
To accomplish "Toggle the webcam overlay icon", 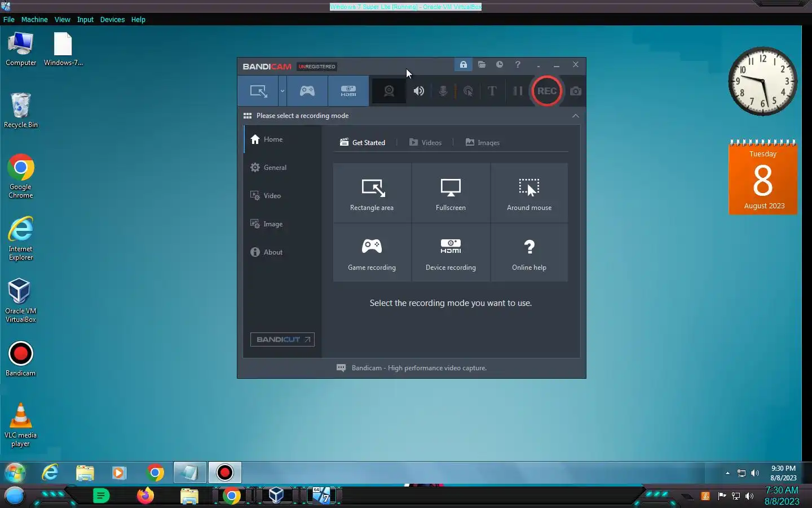I will click(x=389, y=91).
